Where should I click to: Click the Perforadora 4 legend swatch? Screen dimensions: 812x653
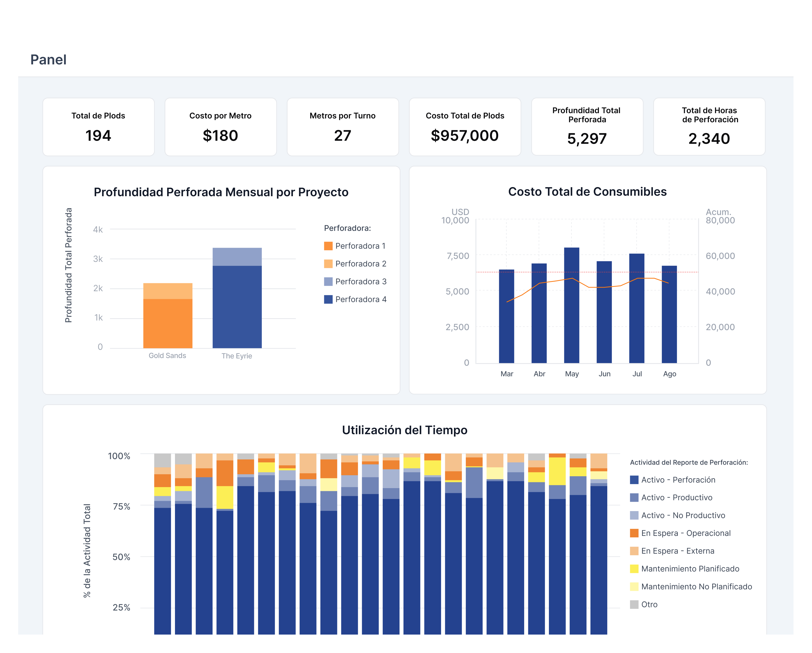pyautogui.click(x=328, y=299)
